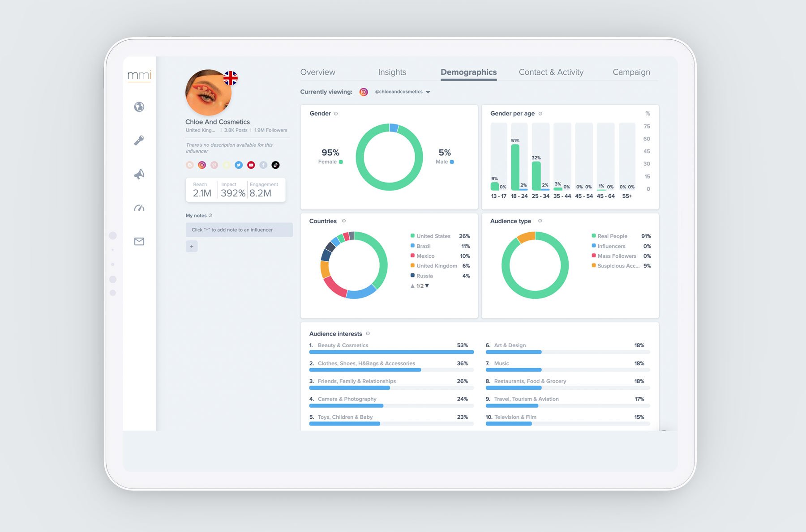Viewport: 806px width, 532px height.
Task: Click the YouTube social icon under profile
Action: click(251, 165)
